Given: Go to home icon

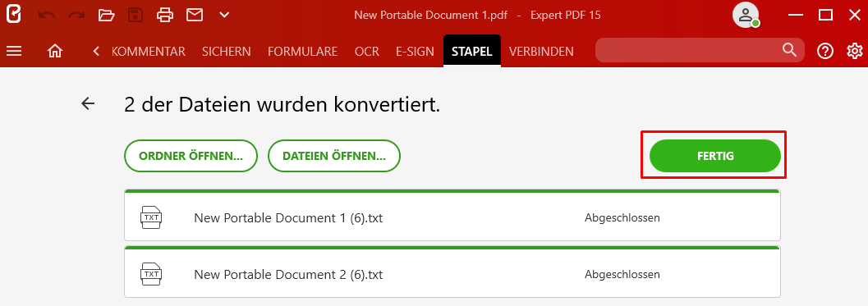Looking at the screenshot, I should point(55,52).
